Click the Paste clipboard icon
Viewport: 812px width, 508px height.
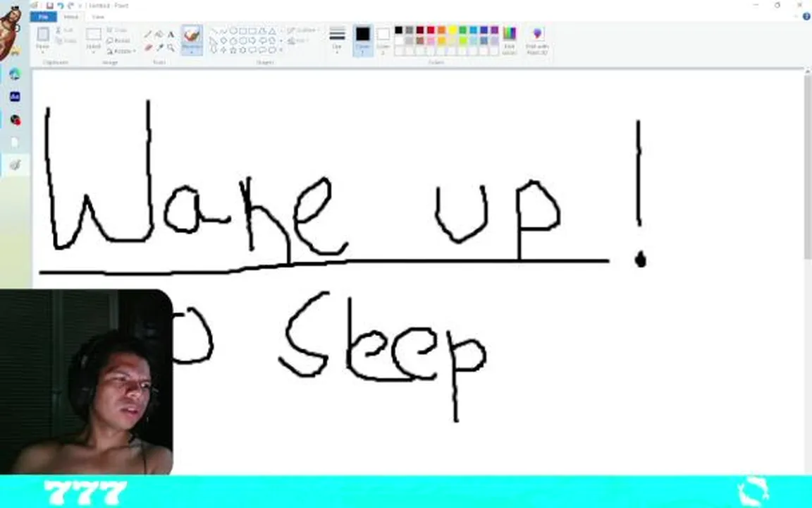43,35
